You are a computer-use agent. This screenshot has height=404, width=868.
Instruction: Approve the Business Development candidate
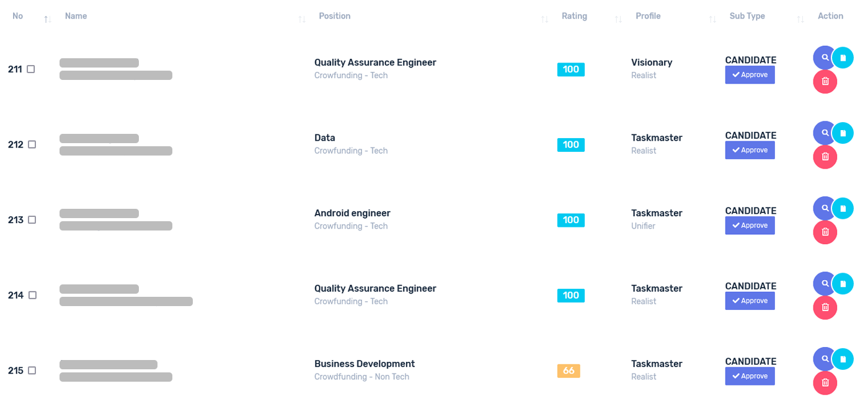(x=750, y=376)
